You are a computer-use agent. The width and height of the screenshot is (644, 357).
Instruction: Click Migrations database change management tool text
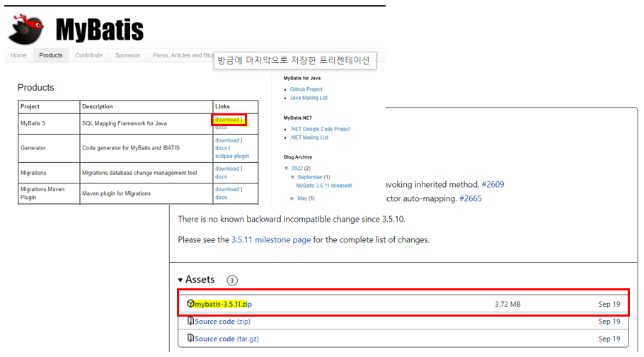(139, 173)
